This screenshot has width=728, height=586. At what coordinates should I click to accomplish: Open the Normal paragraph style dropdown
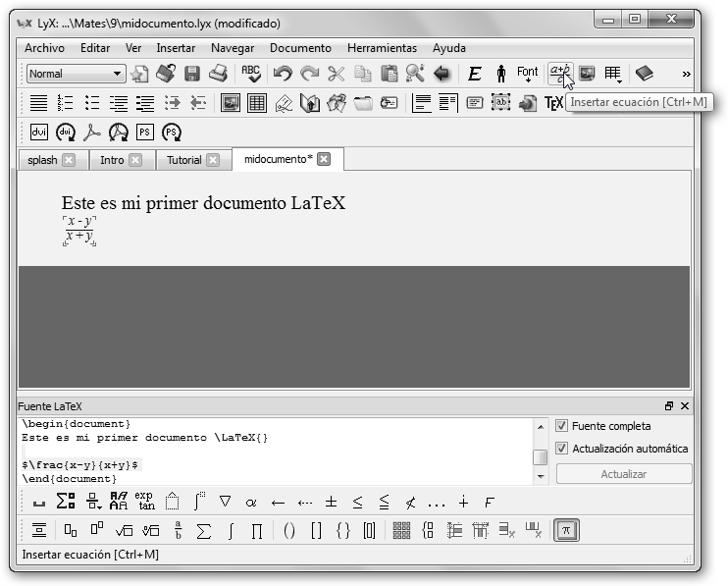coord(77,74)
